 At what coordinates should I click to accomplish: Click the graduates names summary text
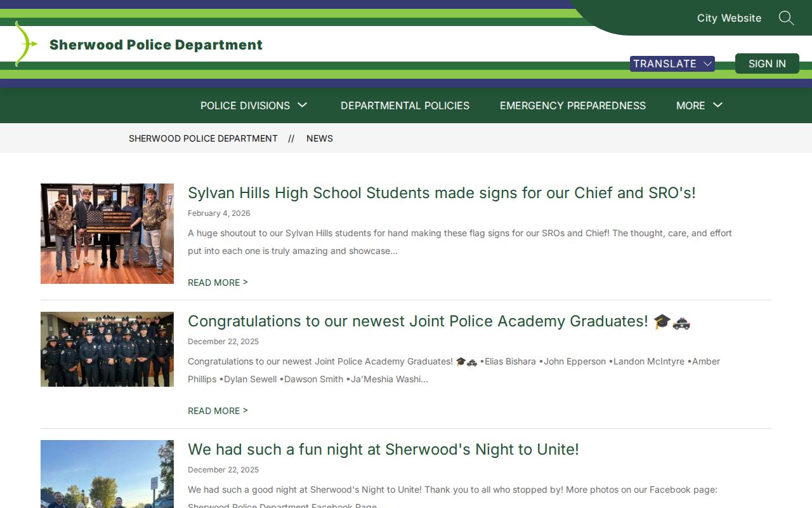pos(454,370)
